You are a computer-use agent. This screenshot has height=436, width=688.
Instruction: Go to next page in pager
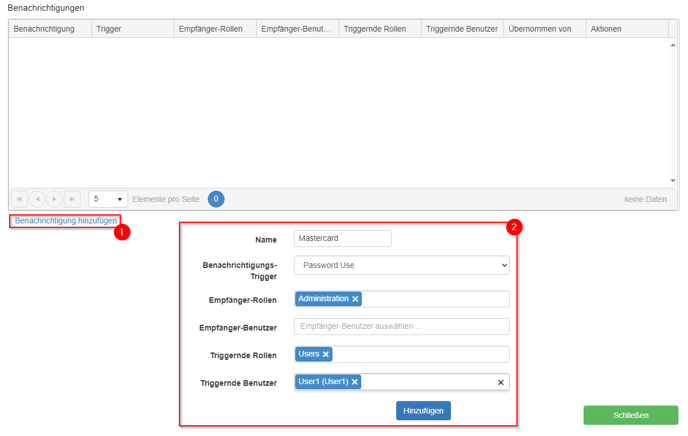point(54,199)
